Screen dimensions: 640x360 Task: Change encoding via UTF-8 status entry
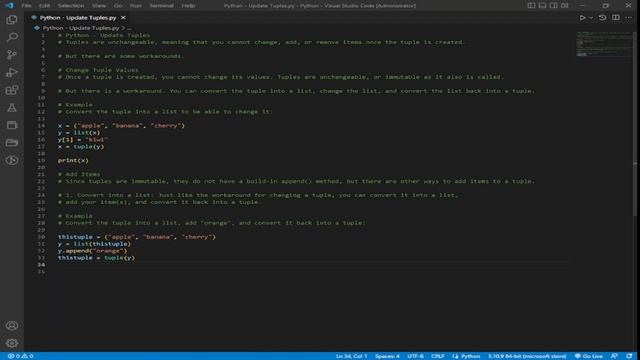point(416,356)
